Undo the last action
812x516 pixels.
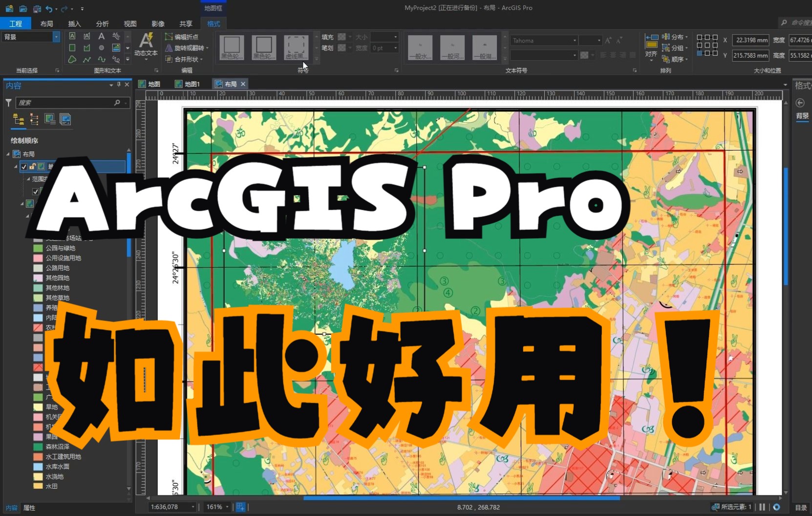click(49, 8)
